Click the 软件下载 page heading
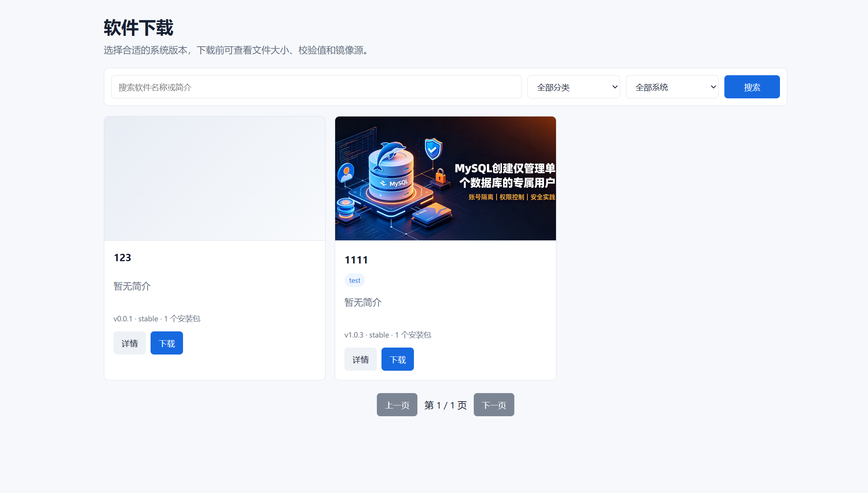This screenshot has height=493, width=868. pyautogui.click(x=139, y=28)
